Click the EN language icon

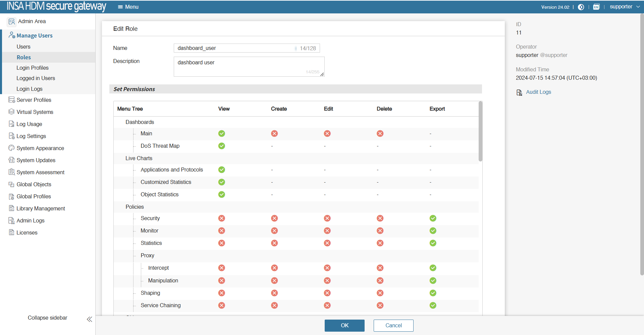[x=596, y=7]
